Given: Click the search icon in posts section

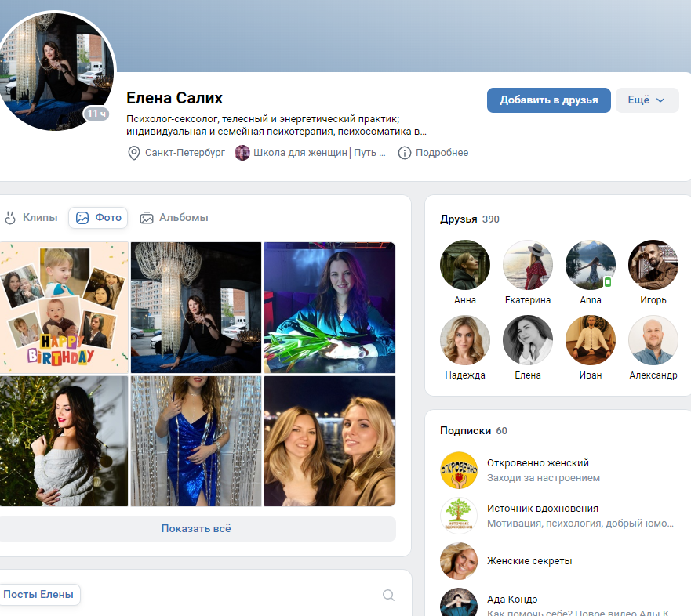Looking at the screenshot, I should click(388, 595).
